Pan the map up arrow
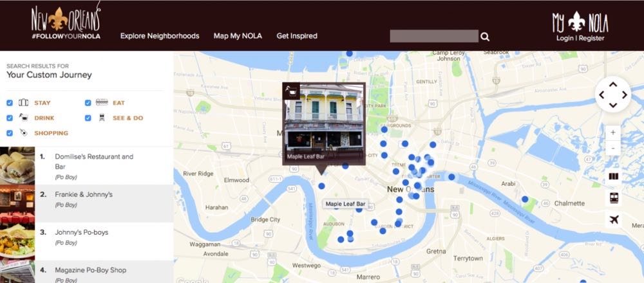 click(x=613, y=84)
